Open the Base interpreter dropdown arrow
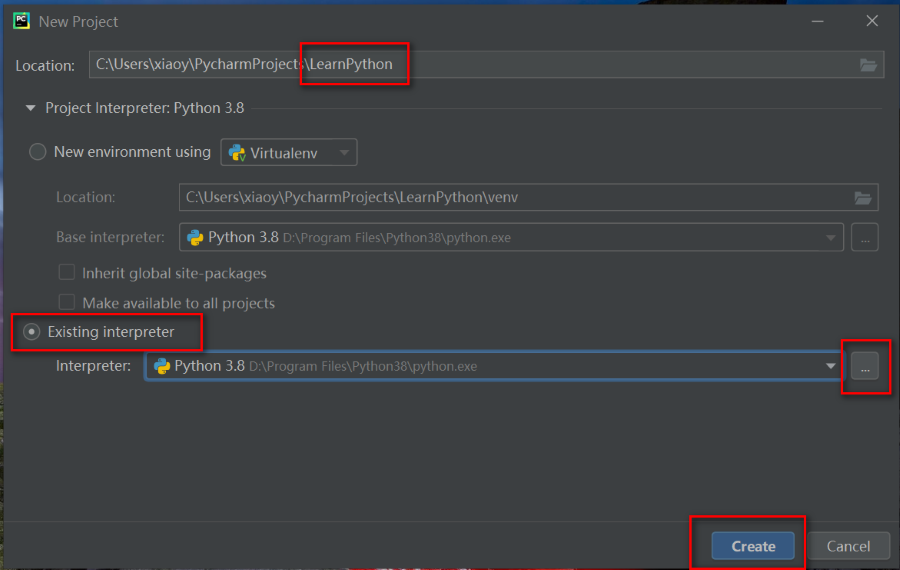This screenshot has width=900, height=570. pyautogui.click(x=830, y=238)
